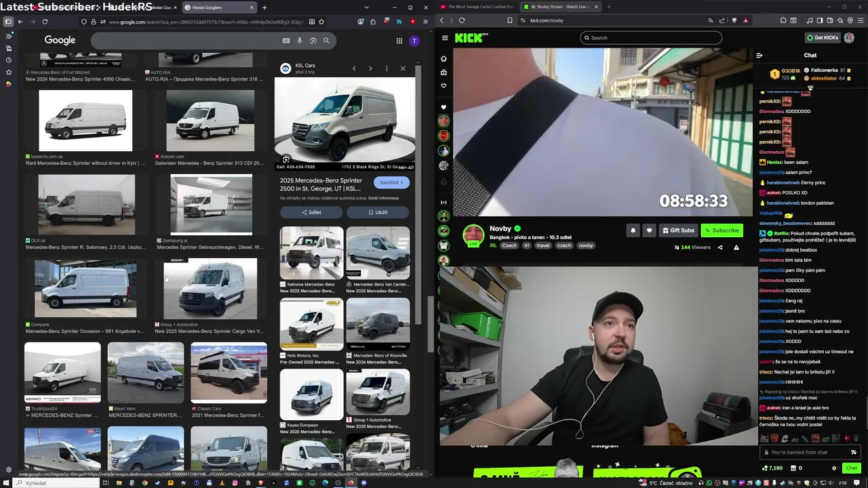Image resolution: width=868 pixels, height=488 pixels.
Task: Open Brave Shields lion icon
Action: (x=734, y=20)
